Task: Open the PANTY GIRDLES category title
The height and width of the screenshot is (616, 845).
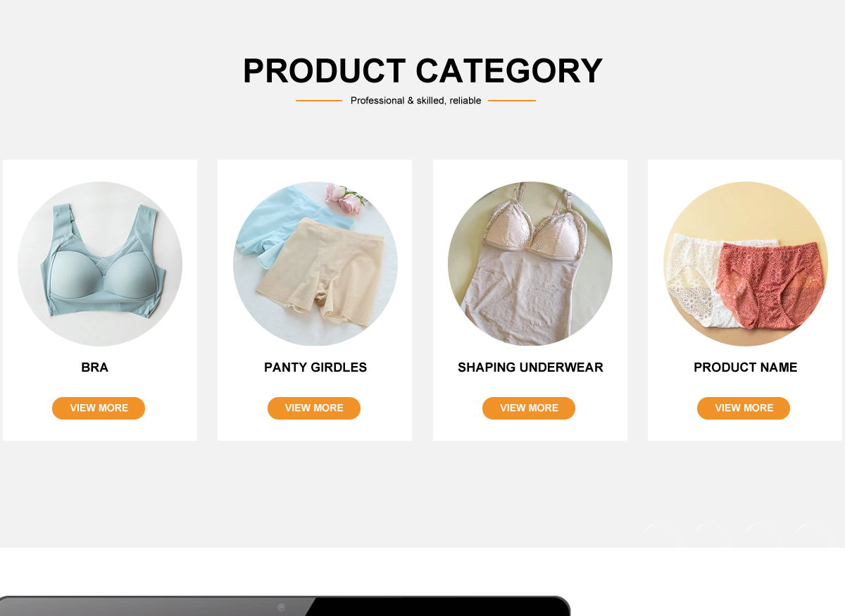Action: point(315,367)
